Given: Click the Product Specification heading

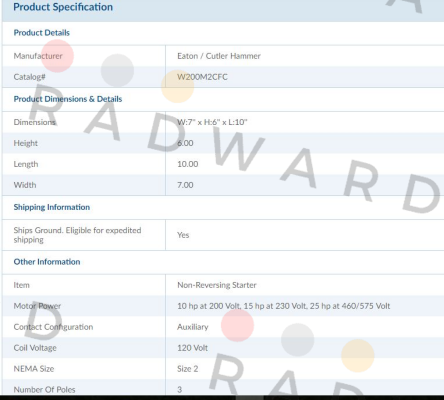Looking at the screenshot, I should point(63,7).
